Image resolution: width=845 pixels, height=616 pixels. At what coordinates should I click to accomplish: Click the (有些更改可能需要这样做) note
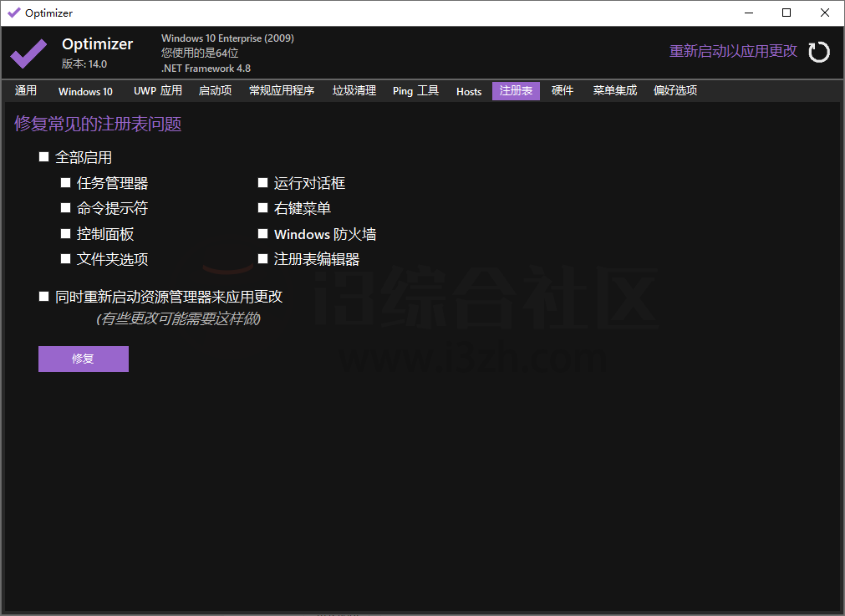(178, 318)
